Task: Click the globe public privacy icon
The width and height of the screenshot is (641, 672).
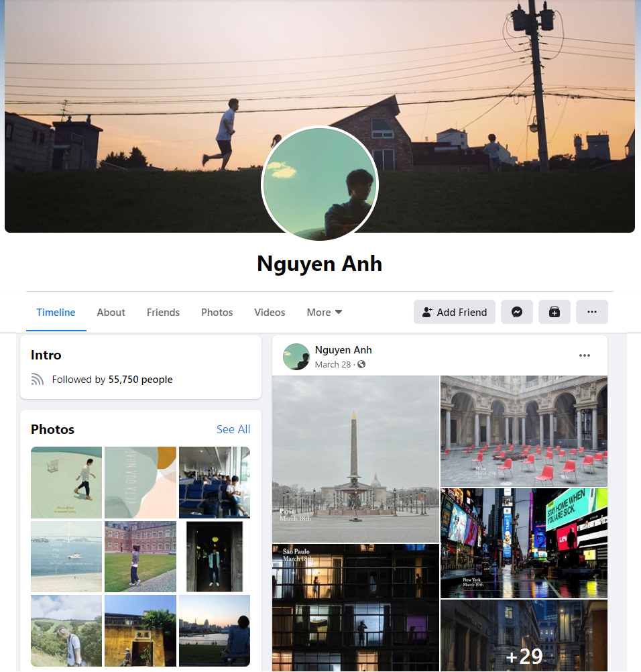Action: tap(361, 364)
